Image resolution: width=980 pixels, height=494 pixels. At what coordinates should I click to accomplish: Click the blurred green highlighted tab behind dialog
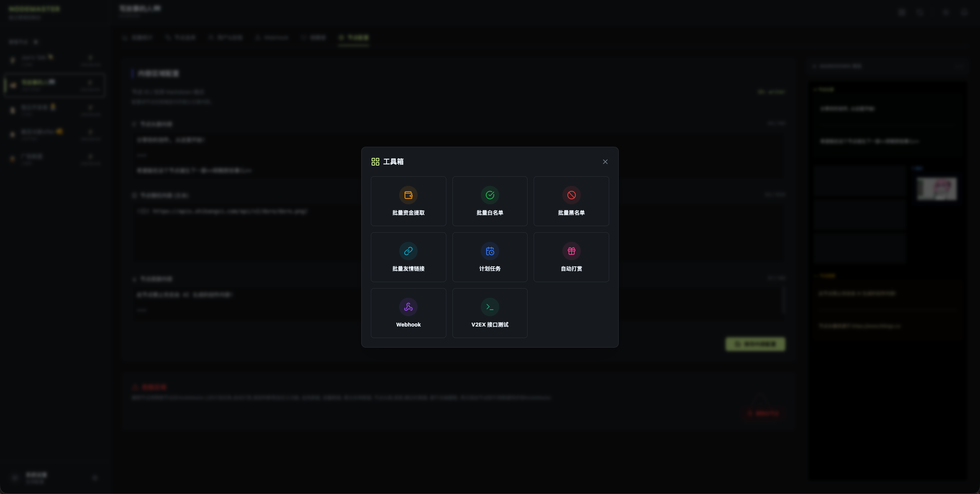354,38
